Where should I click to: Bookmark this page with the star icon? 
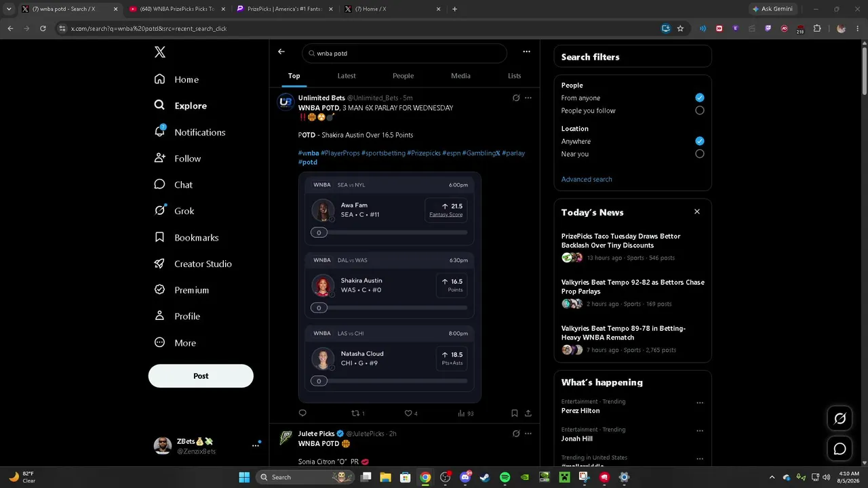point(680,28)
